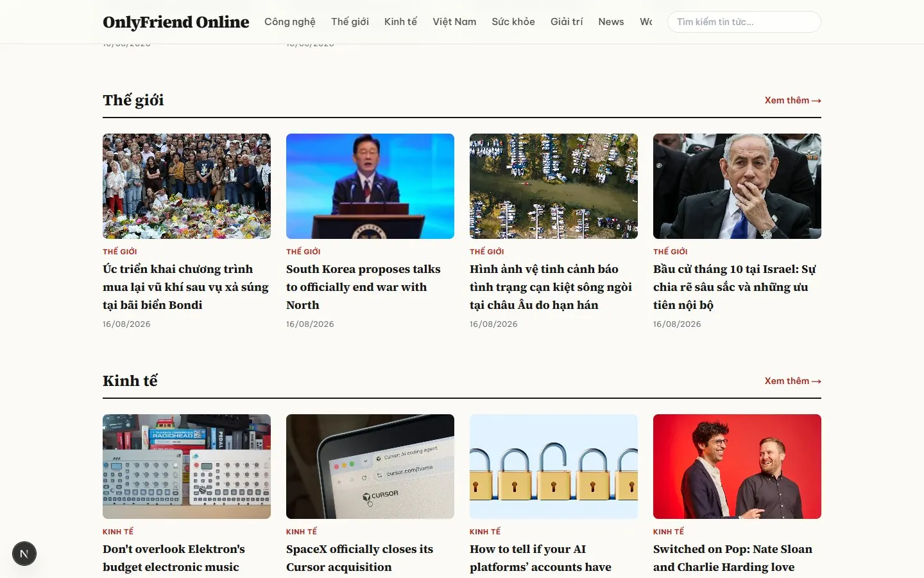Open the Nate Sloan and Charlie Harding thumbnail
Screen dimensions: 924x578
click(737, 467)
